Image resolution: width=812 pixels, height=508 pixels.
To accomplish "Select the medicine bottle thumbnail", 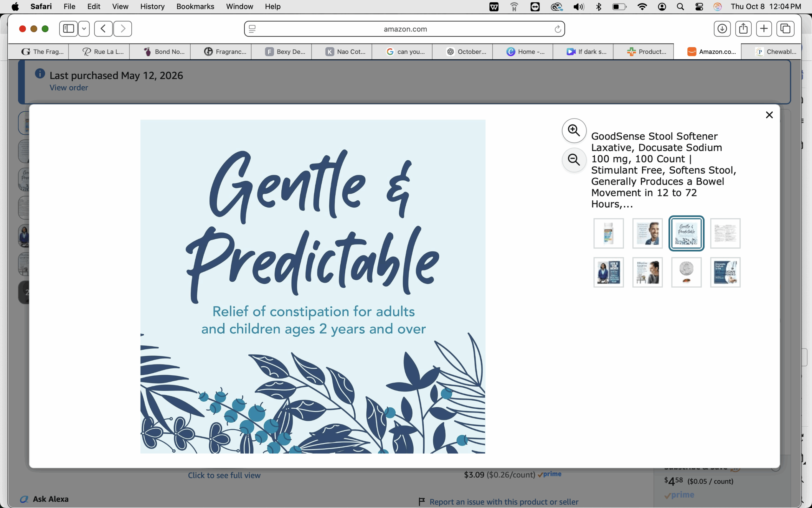I will [608, 233].
